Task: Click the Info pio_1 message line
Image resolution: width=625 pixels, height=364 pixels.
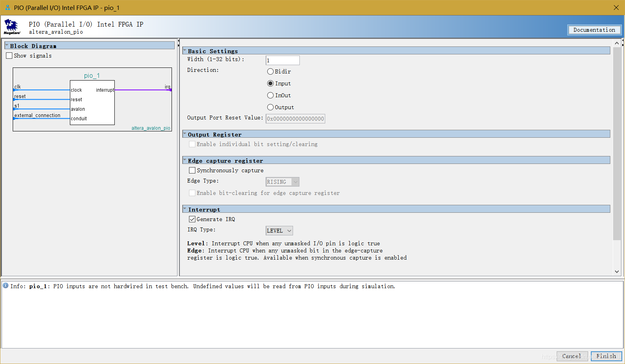Action: point(203,286)
